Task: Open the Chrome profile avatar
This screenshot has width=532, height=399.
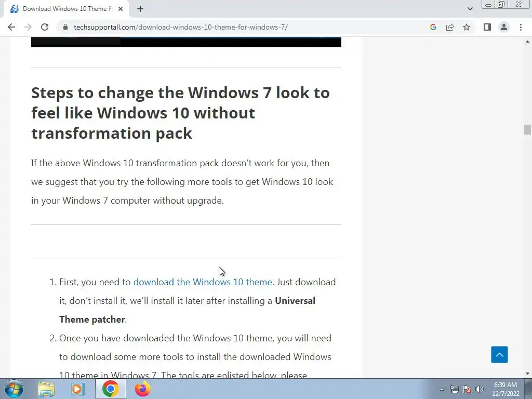Action: 504,27
